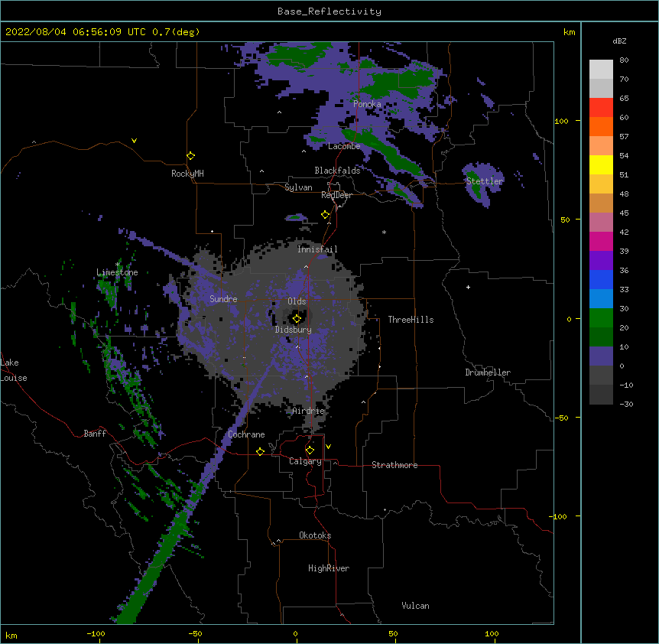Click the RockyMH label
This screenshot has height=644, width=659.
pos(187,174)
